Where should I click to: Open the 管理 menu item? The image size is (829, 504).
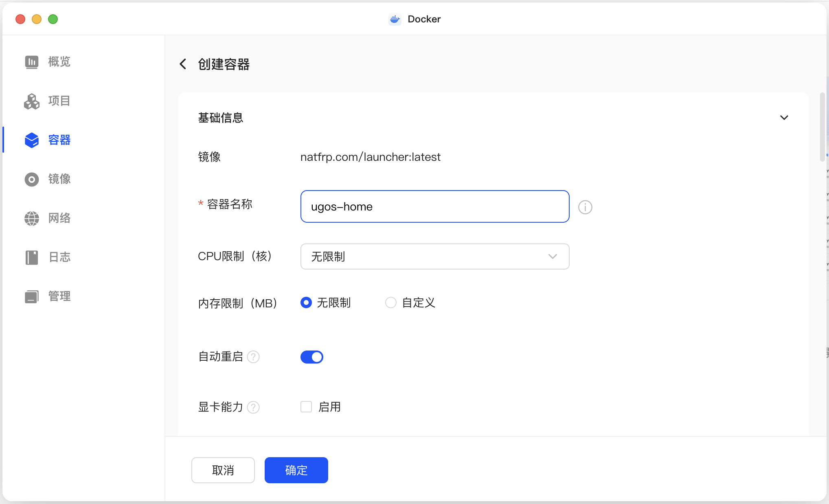click(x=59, y=296)
